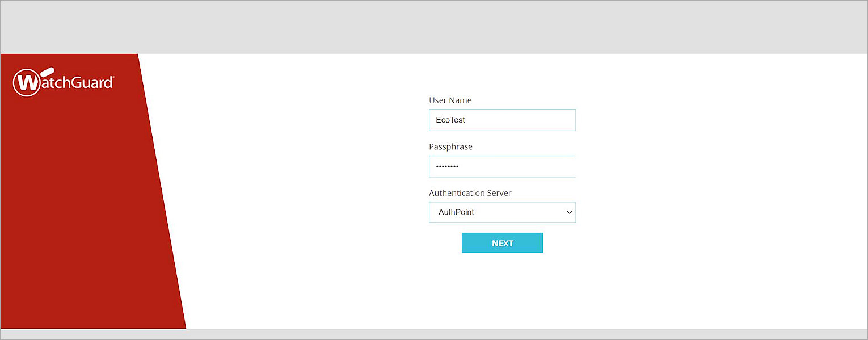Click the masked passphrase dots
The height and width of the screenshot is (340, 868).
tap(447, 167)
